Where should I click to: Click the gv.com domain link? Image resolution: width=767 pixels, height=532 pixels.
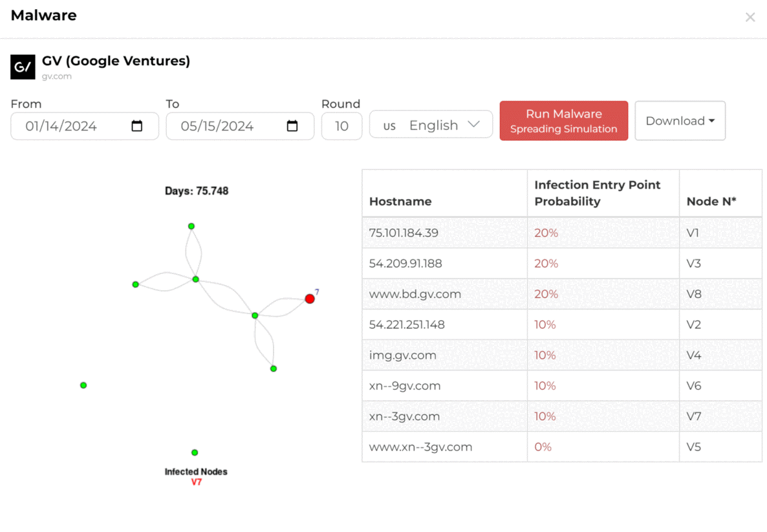coord(57,76)
